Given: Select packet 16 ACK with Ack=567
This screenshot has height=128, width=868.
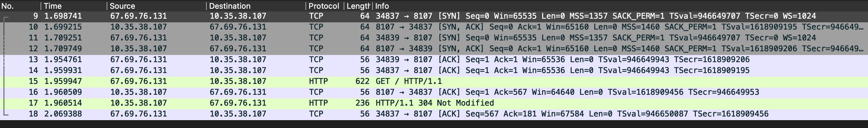Looking at the screenshot, I should pyautogui.click(x=434, y=92).
